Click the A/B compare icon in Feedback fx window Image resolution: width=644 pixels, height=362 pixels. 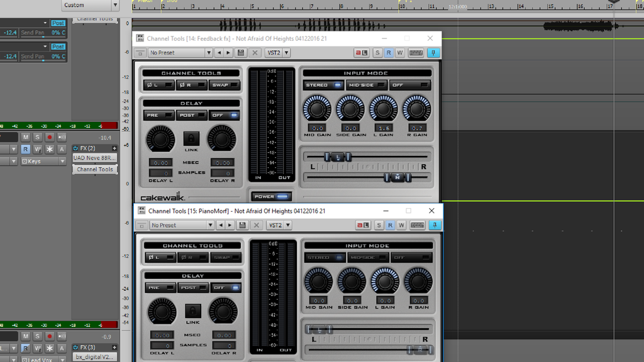tap(362, 53)
